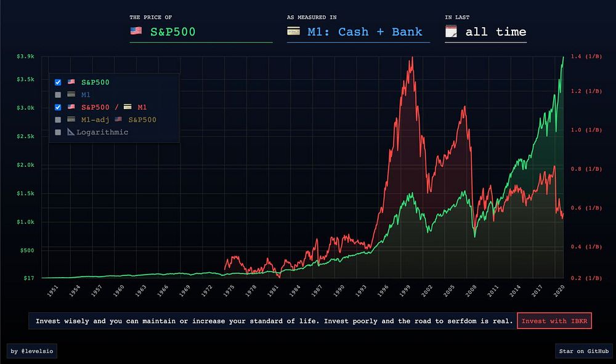The width and height of the screenshot is (616, 364).
Task: Uncheck the S&P500 / M1 ratio checkbox
Action: [x=58, y=107]
